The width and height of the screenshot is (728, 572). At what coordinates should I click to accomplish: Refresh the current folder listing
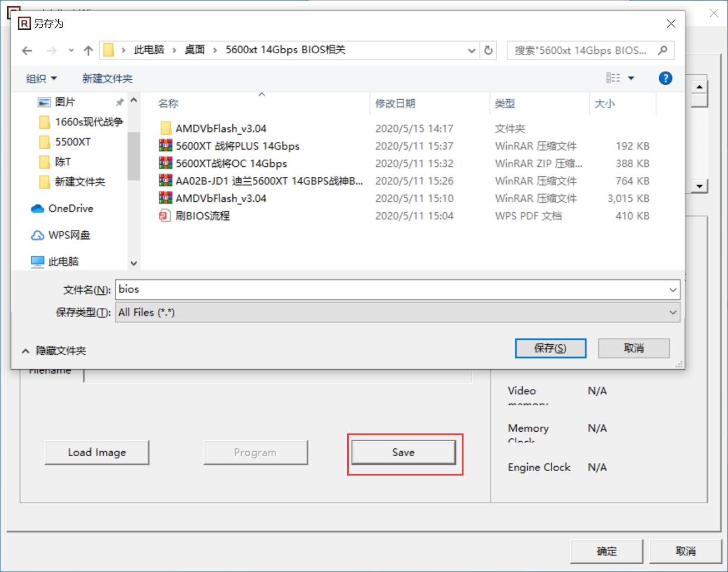(x=488, y=50)
